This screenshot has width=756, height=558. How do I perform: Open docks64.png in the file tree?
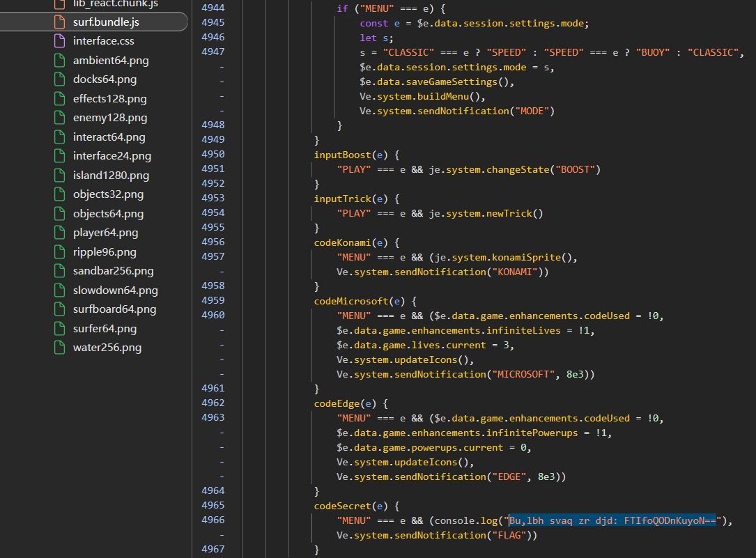(x=105, y=79)
